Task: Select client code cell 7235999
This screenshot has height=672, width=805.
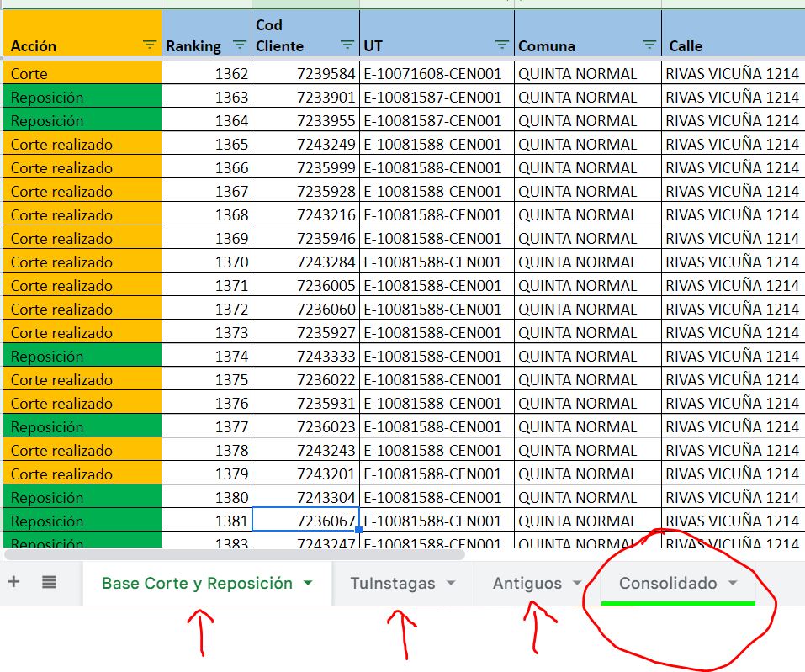Action: [x=305, y=168]
